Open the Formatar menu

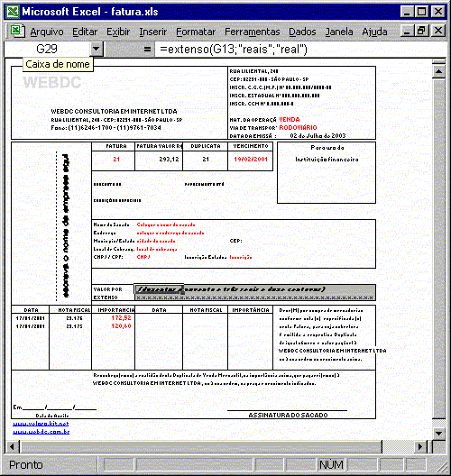click(x=196, y=32)
